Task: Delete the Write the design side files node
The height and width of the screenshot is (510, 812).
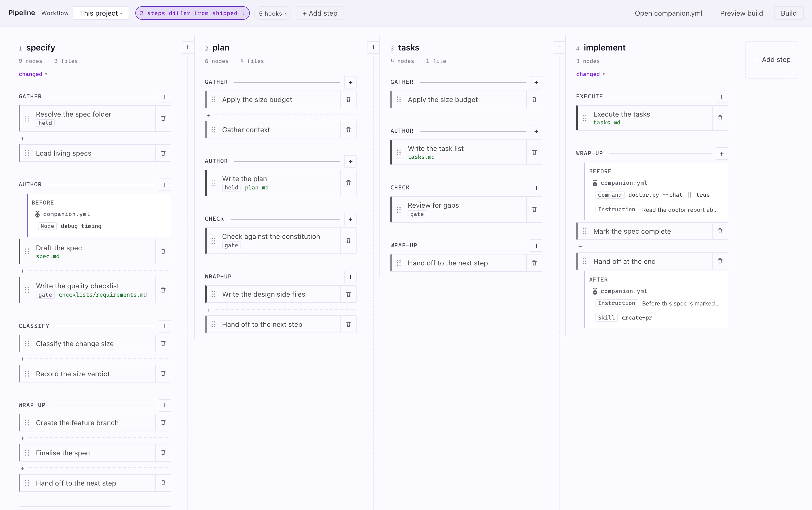Action: tap(349, 294)
